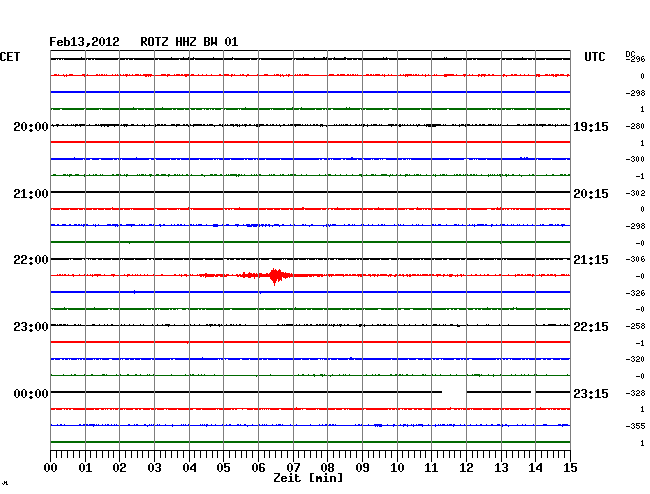The width and height of the screenshot is (650, 494).
Task: Select minute tick label "05" on time axis
Action: click(223, 468)
